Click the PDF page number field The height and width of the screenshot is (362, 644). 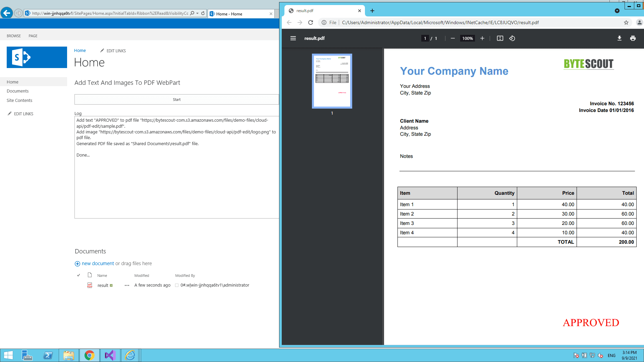click(x=425, y=38)
